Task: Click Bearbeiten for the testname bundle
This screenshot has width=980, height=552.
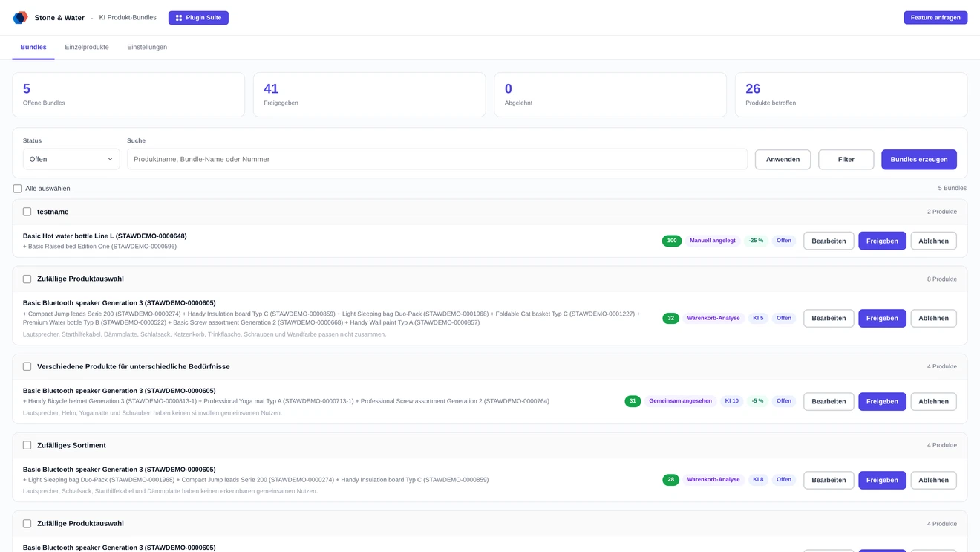Action: pos(829,241)
